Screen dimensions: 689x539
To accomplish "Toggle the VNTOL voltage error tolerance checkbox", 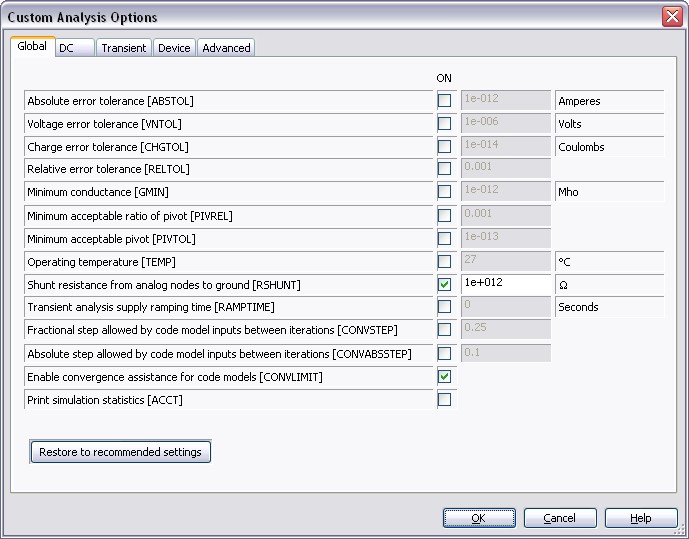I will click(x=444, y=124).
